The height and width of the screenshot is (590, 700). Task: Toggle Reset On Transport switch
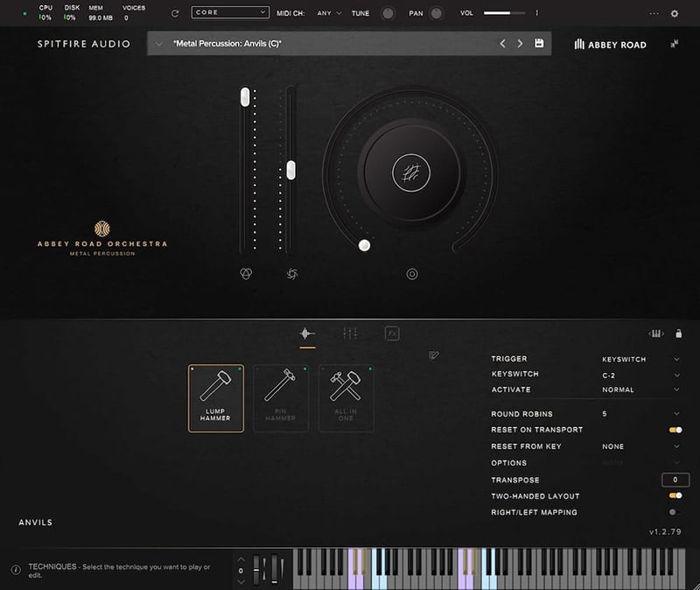click(x=675, y=430)
